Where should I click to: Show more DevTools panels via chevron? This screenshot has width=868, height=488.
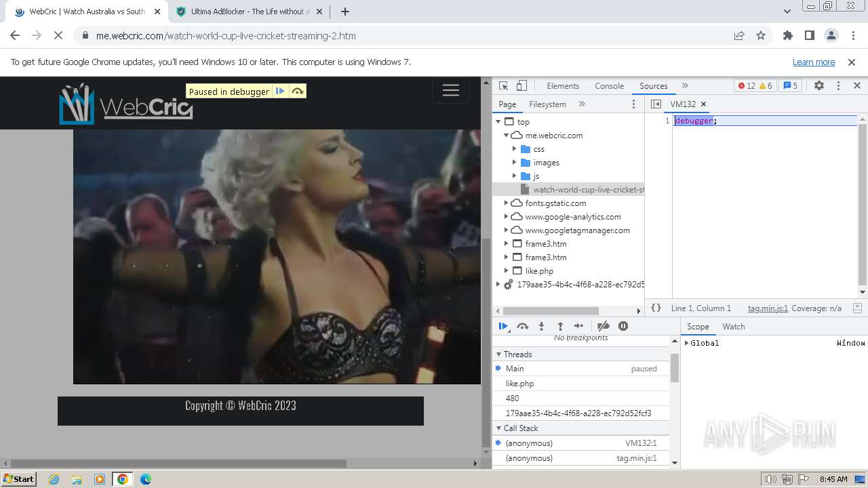click(685, 86)
